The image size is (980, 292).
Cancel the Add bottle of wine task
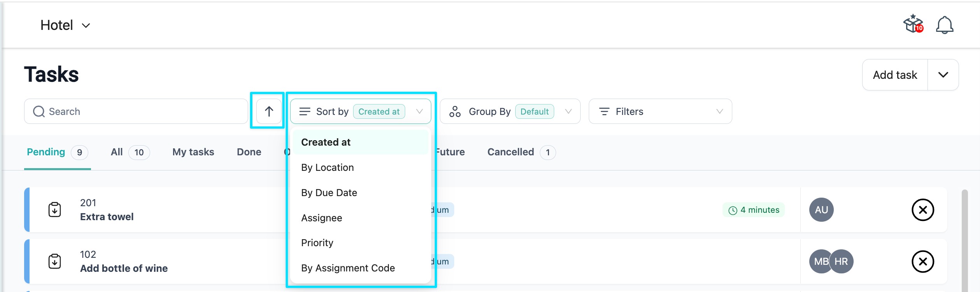coord(922,261)
